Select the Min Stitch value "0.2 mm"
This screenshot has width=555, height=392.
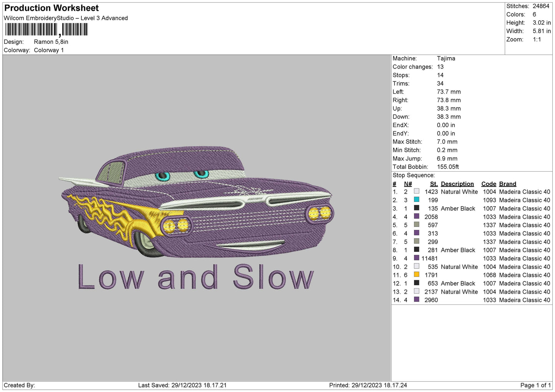[447, 150]
